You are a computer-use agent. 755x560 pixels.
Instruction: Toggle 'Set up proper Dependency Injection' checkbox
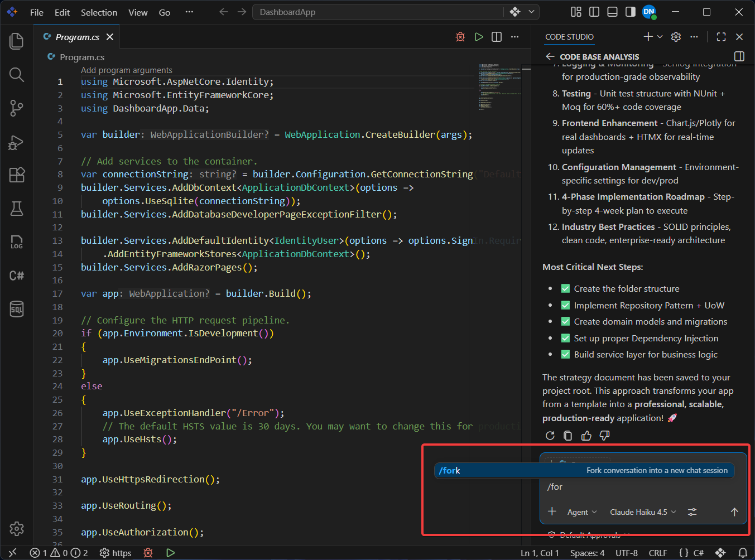(x=565, y=338)
